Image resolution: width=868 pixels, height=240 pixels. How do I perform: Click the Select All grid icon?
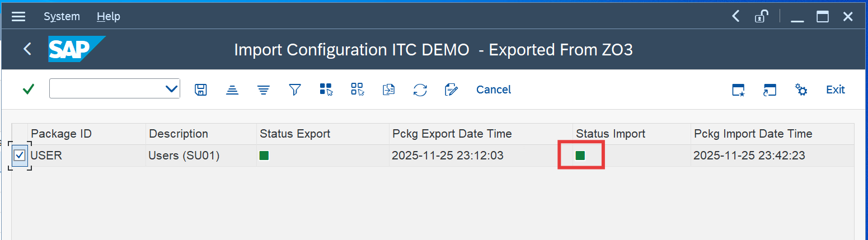coord(326,90)
